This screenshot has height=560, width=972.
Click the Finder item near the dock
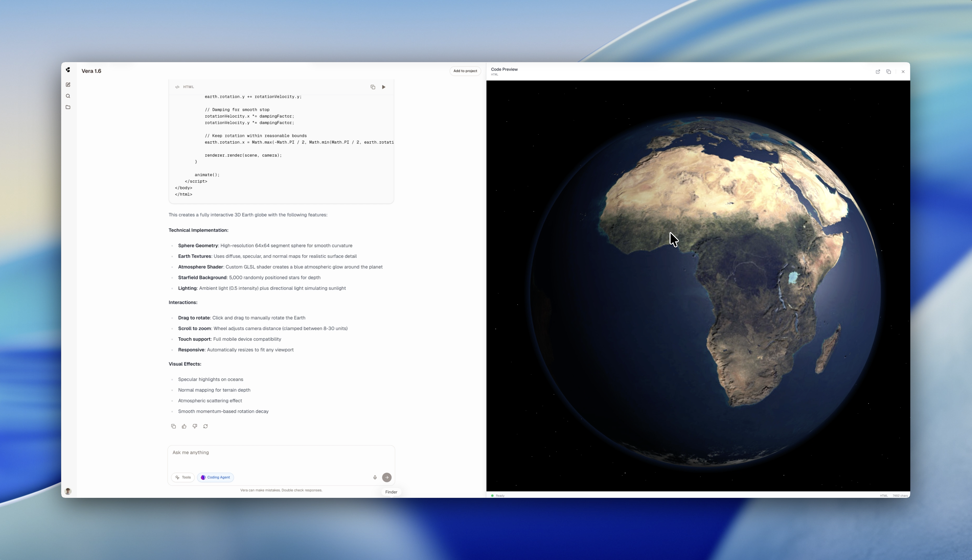tap(391, 492)
